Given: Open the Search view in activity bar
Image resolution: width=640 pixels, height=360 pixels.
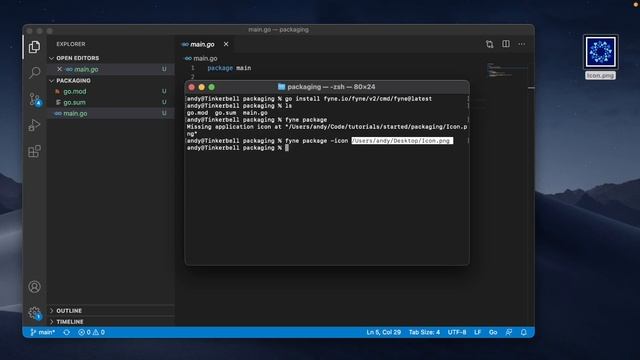Looking at the screenshot, I should (34, 73).
